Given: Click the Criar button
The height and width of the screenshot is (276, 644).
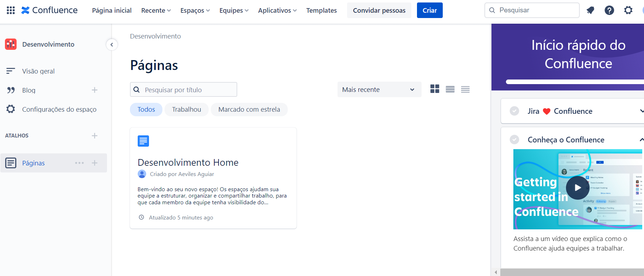Looking at the screenshot, I should [x=430, y=10].
